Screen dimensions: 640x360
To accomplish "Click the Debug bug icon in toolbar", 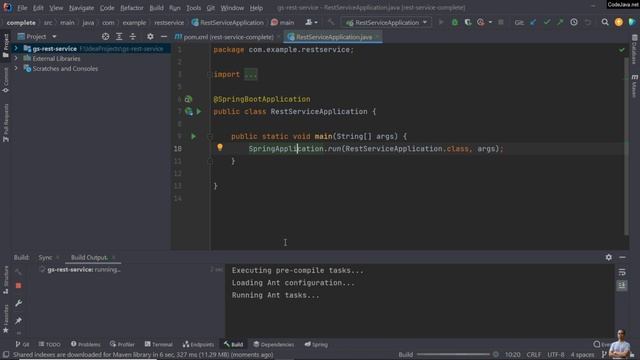I will [455, 22].
